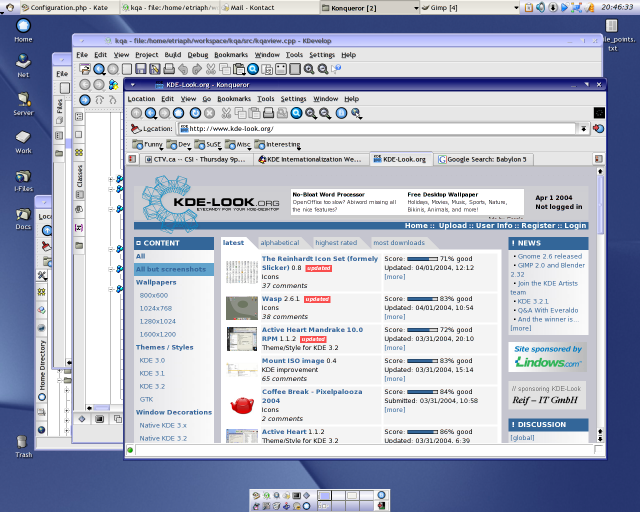Switch to the Google Search: Babylon 5 tab
This screenshot has height=512, width=640.
[x=484, y=159]
